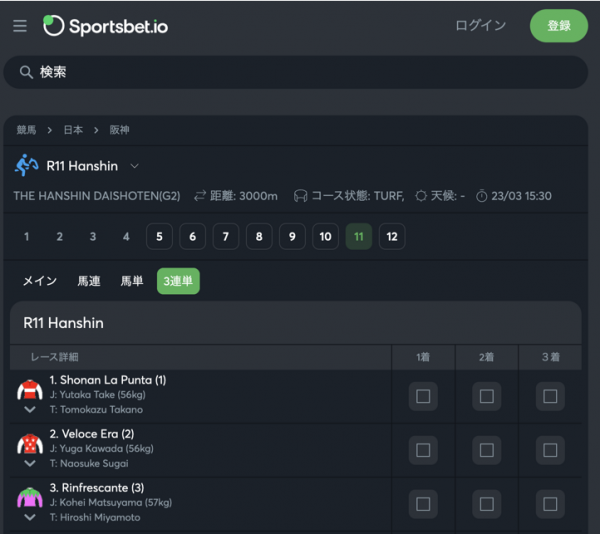Viewport: 600px width, 534px height.
Task: Expand details under Shonan La Punta
Action: [30, 410]
